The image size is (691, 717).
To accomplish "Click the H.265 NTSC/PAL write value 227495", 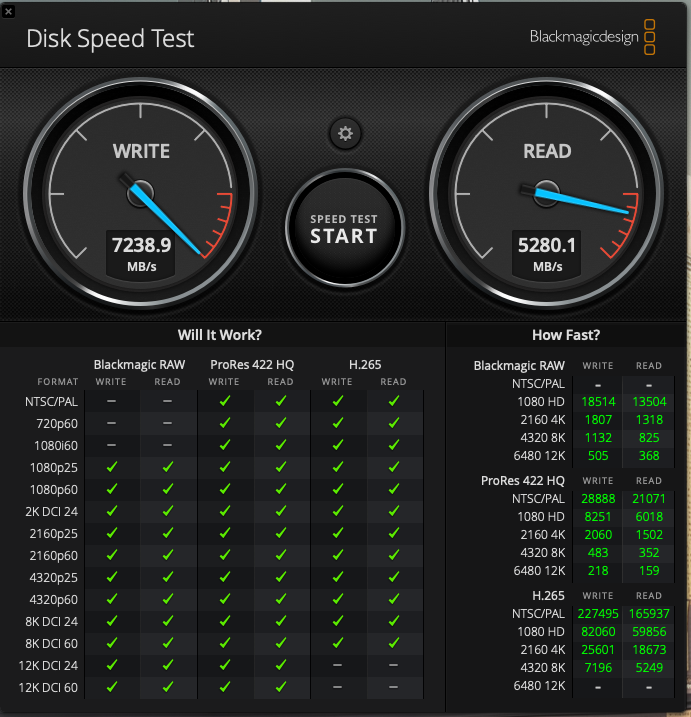I will pyautogui.click(x=598, y=614).
